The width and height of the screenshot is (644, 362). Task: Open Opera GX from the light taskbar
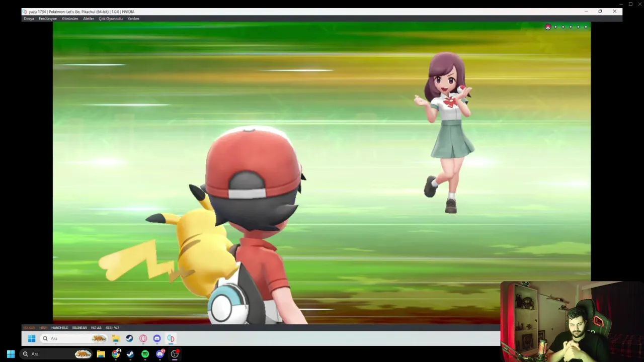pos(143,338)
